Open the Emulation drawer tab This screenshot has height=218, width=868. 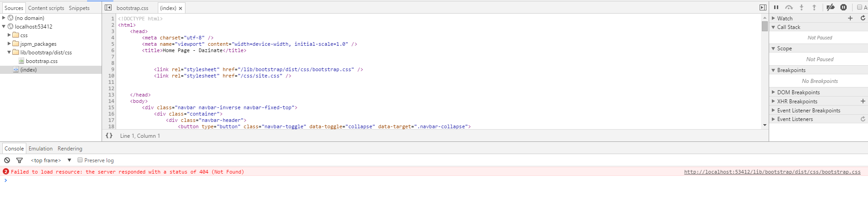40,148
